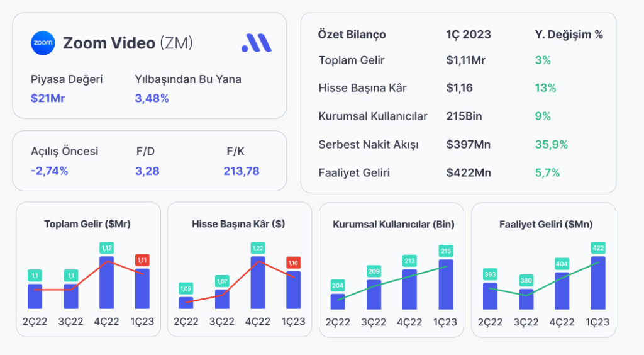
Task: Click the 13% change value
Action: [545, 88]
